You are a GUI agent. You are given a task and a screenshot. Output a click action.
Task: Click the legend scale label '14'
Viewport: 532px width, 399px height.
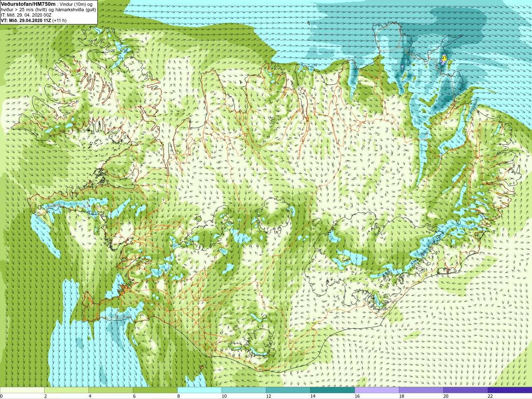(313, 396)
